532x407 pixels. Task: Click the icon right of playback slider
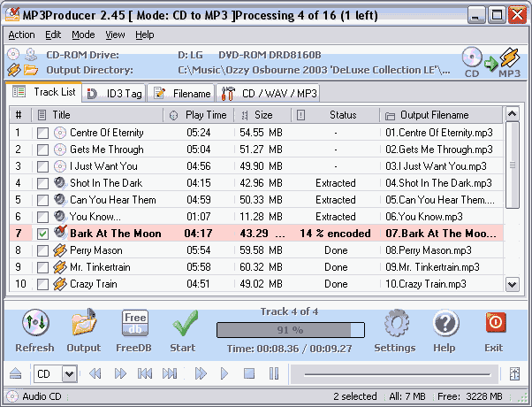point(514,373)
